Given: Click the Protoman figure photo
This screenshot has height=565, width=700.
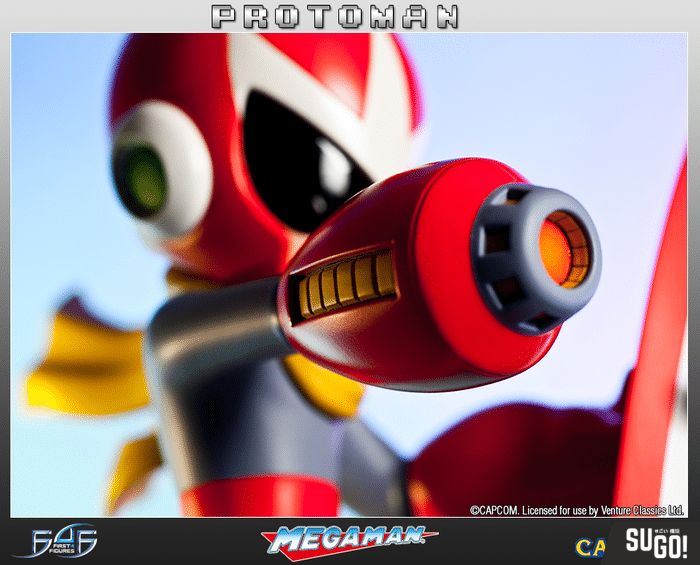Looking at the screenshot, I should point(349,275).
